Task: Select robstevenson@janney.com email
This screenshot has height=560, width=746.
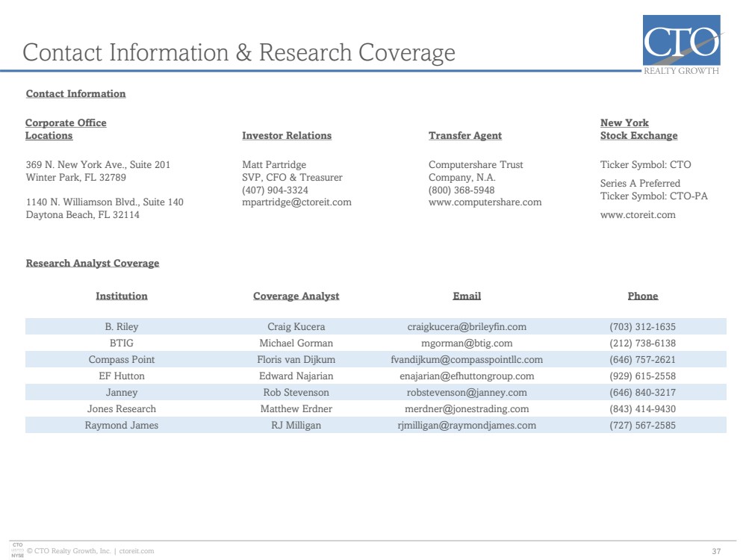Action: point(467,393)
